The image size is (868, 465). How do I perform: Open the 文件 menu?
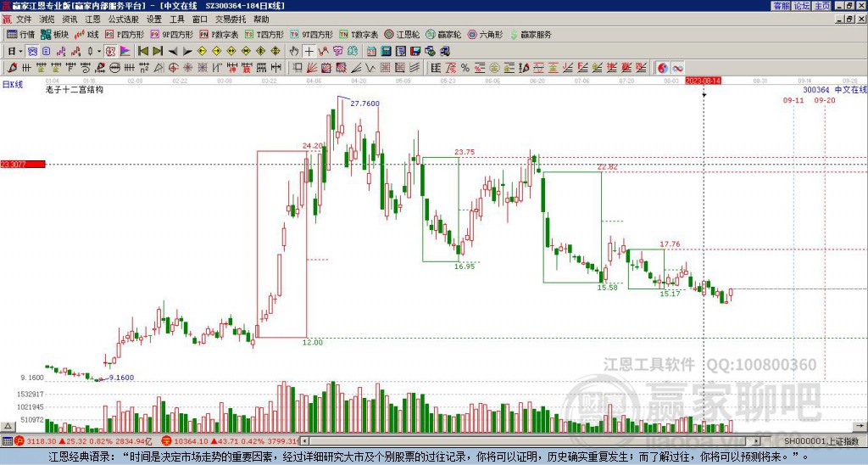tap(24, 20)
